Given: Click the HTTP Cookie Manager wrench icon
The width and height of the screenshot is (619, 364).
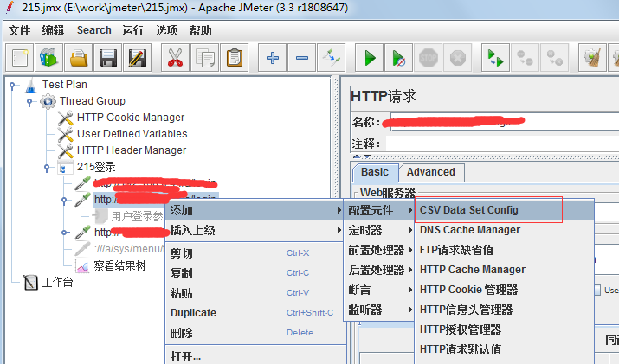Looking at the screenshot, I should [x=65, y=118].
